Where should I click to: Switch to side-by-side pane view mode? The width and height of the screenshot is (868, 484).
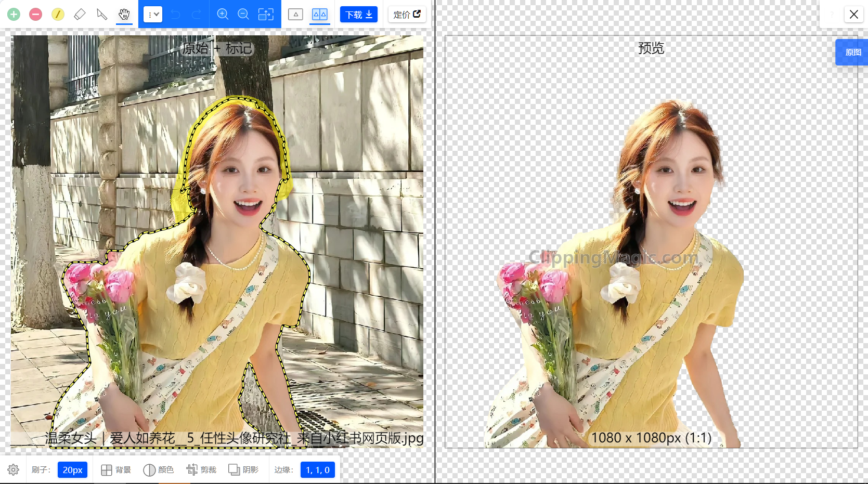coord(320,15)
